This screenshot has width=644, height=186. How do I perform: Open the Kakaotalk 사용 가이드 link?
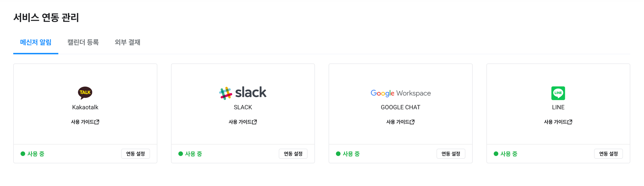(83, 122)
